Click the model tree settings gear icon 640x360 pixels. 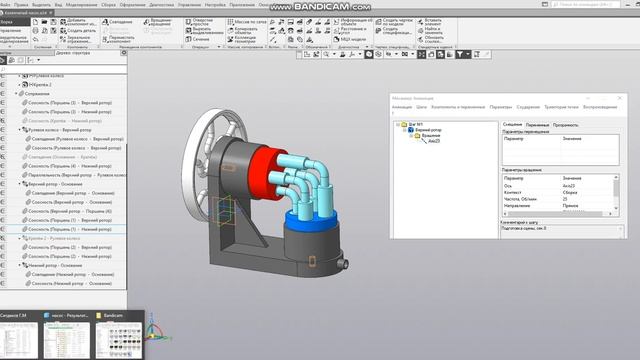tap(124, 53)
